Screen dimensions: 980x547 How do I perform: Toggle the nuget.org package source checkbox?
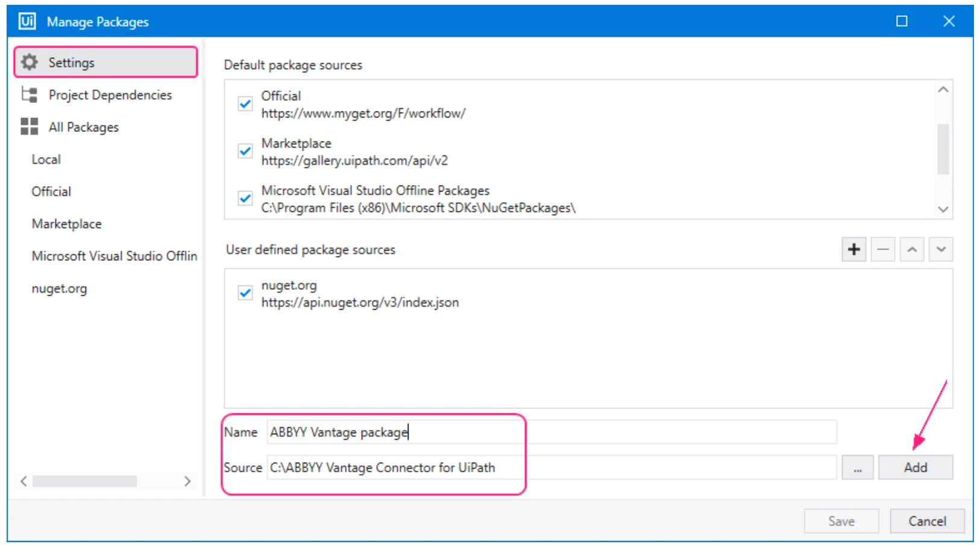245,293
